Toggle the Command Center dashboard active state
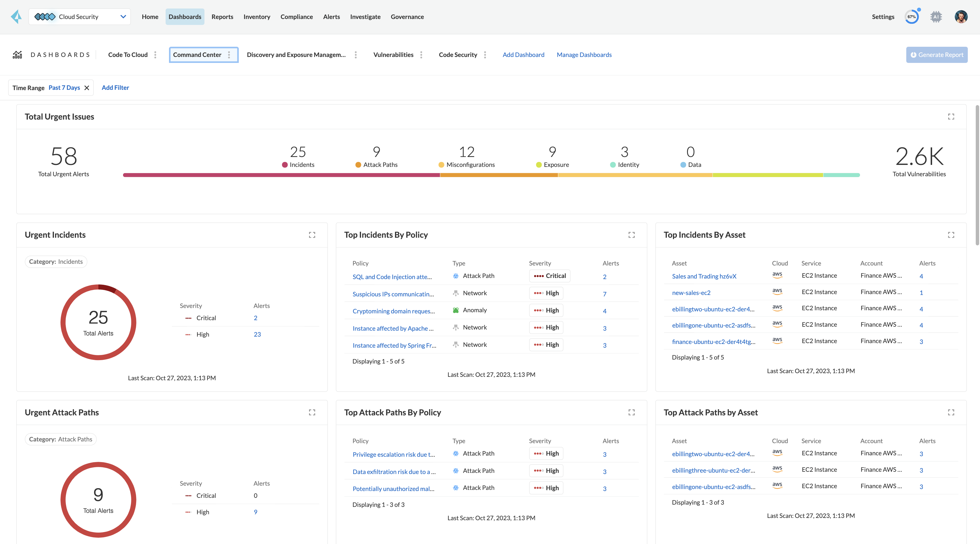 (x=197, y=54)
